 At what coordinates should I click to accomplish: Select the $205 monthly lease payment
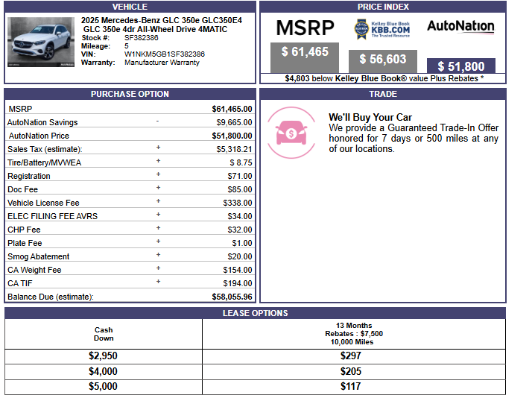click(x=351, y=371)
